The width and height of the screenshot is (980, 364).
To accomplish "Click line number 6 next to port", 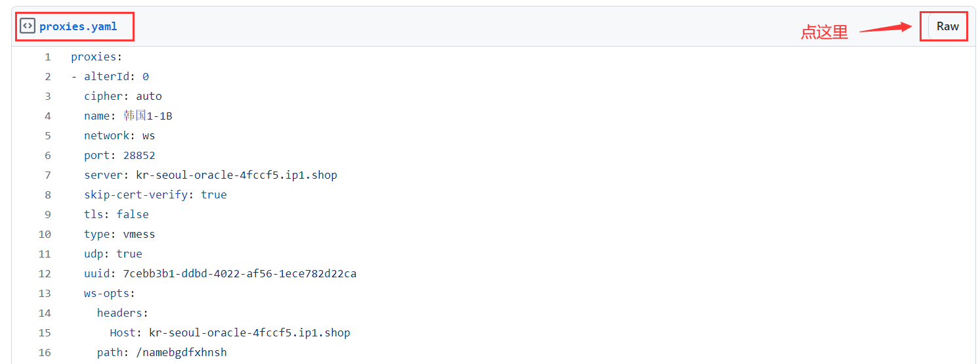I will [47, 156].
